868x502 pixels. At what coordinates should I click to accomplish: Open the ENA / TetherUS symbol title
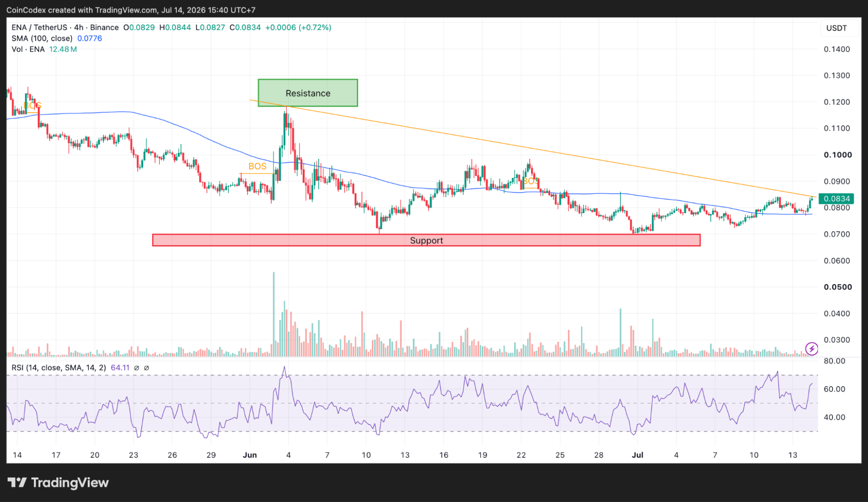coord(65,27)
